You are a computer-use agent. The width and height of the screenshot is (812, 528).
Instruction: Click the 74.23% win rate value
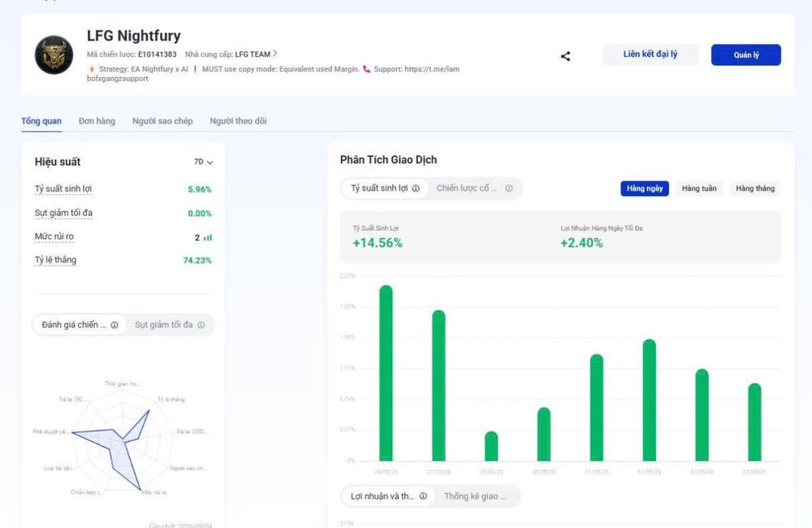[x=197, y=260]
